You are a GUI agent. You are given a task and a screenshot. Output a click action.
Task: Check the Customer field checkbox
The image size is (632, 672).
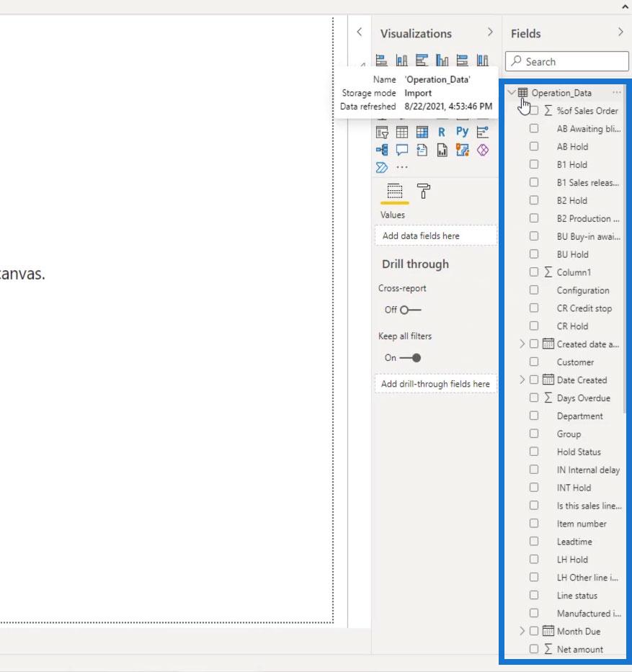(534, 362)
